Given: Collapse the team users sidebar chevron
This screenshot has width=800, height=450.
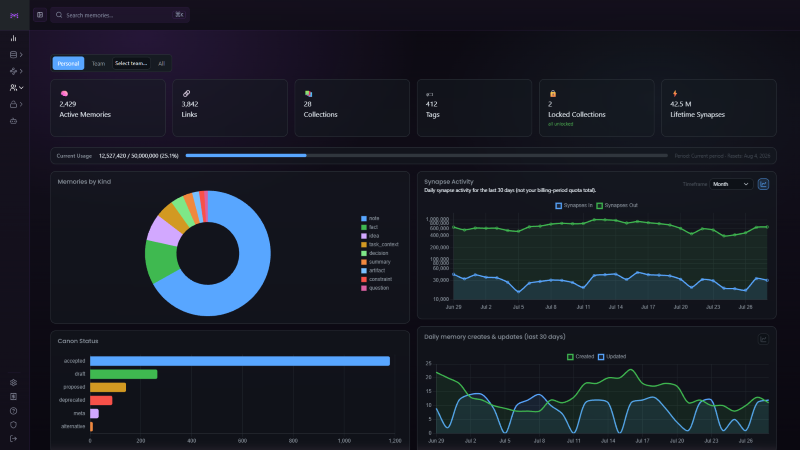Looking at the screenshot, I should [x=21, y=88].
